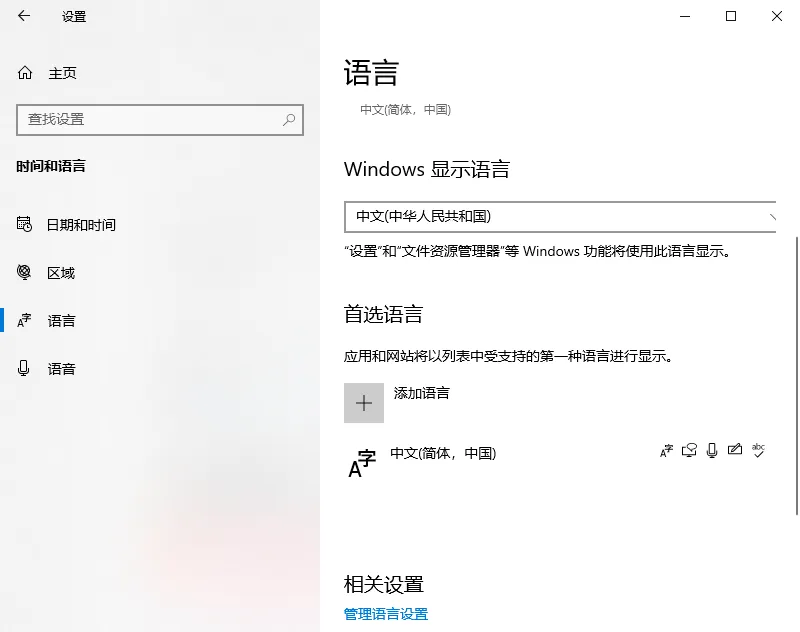Open the 日期和时间 settings page
This screenshot has height=632, width=800.
pos(81,225)
